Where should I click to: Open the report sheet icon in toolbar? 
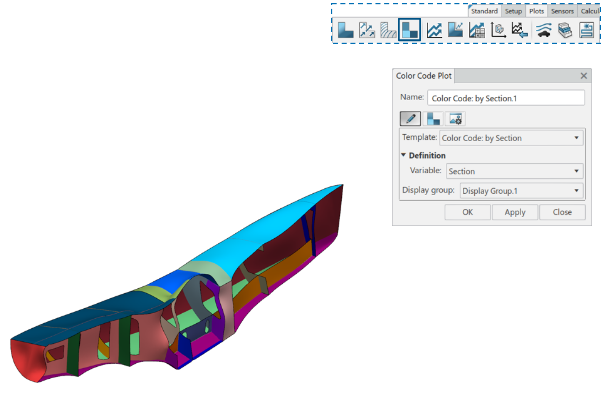point(586,30)
